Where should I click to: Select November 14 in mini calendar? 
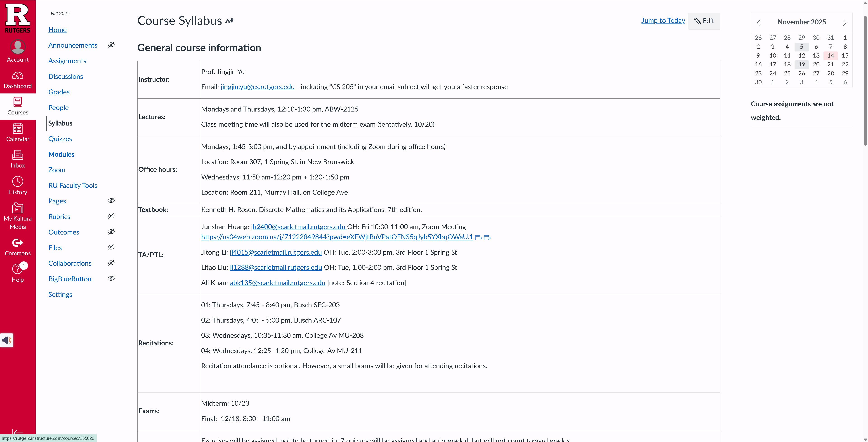[830, 56]
